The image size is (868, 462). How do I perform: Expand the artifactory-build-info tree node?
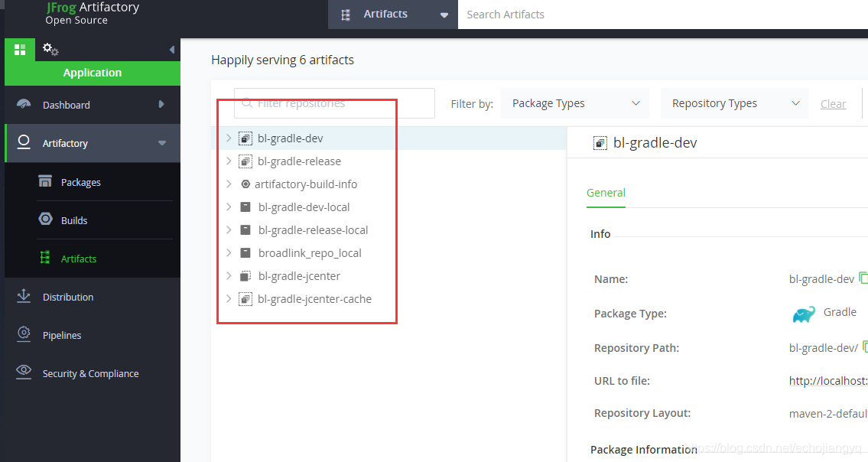click(229, 184)
